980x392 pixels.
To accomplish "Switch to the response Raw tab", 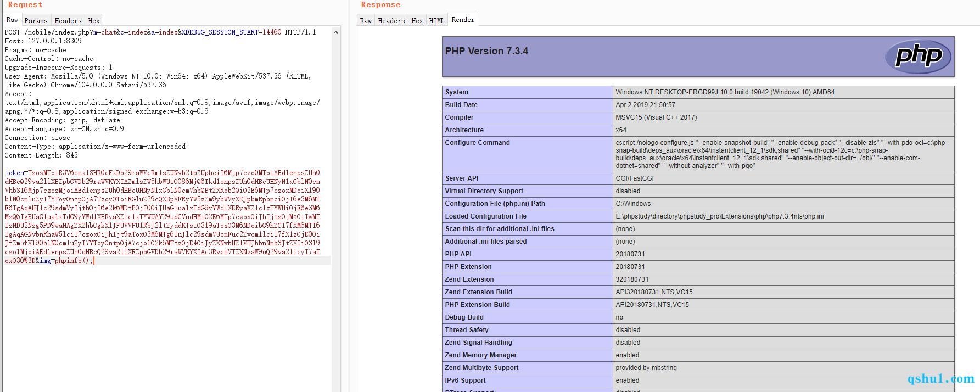I will [366, 20].
